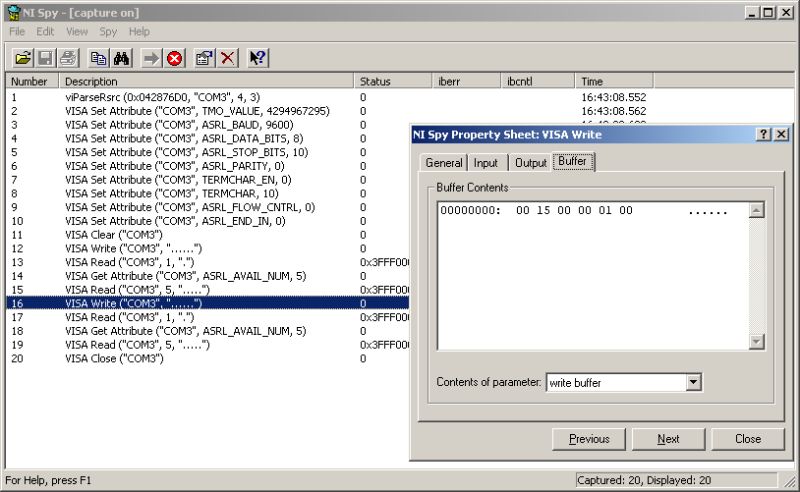The image size is (800, 492).
Task: Switch to the Input tab
Action: [486, 163]
